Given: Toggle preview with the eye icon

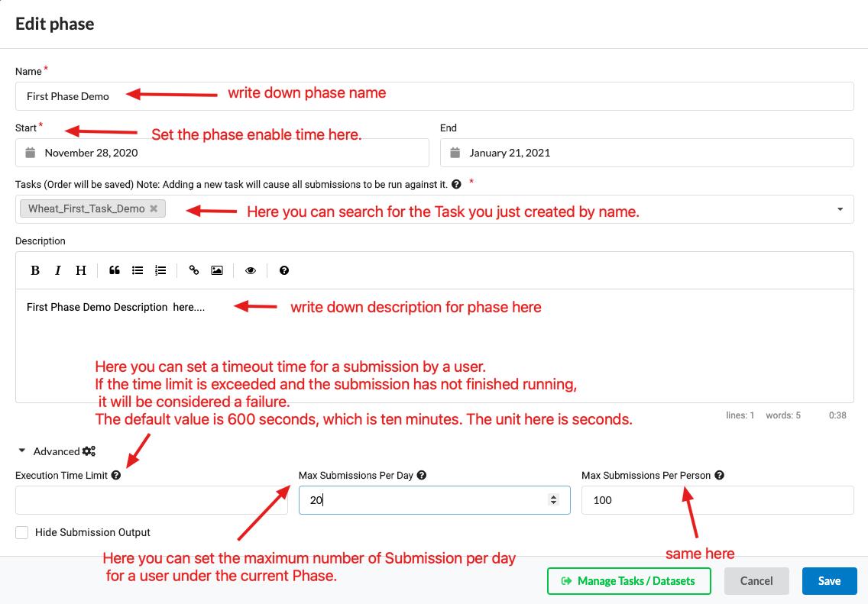Looking at the screenshot, I should (x=251, y=270).
